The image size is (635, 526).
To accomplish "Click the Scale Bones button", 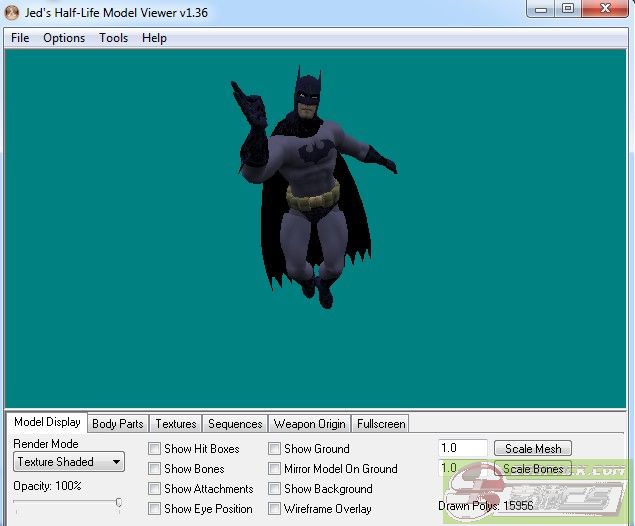I will coord(533,469).
